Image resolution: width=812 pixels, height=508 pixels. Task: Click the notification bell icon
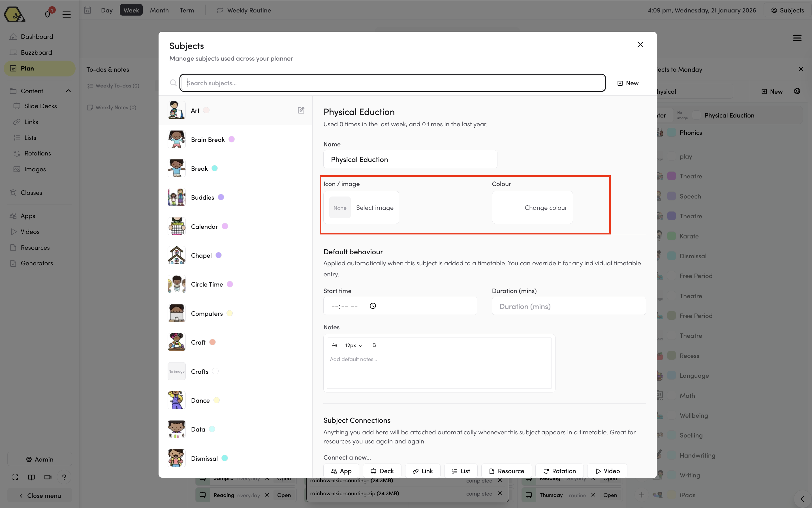click(47, 14)
